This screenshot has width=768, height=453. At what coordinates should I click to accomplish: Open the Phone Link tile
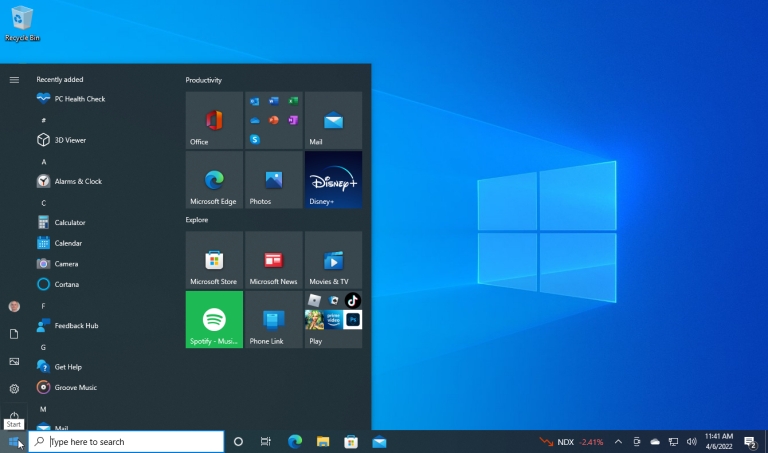pyautogui.click(x=274, y=320)
